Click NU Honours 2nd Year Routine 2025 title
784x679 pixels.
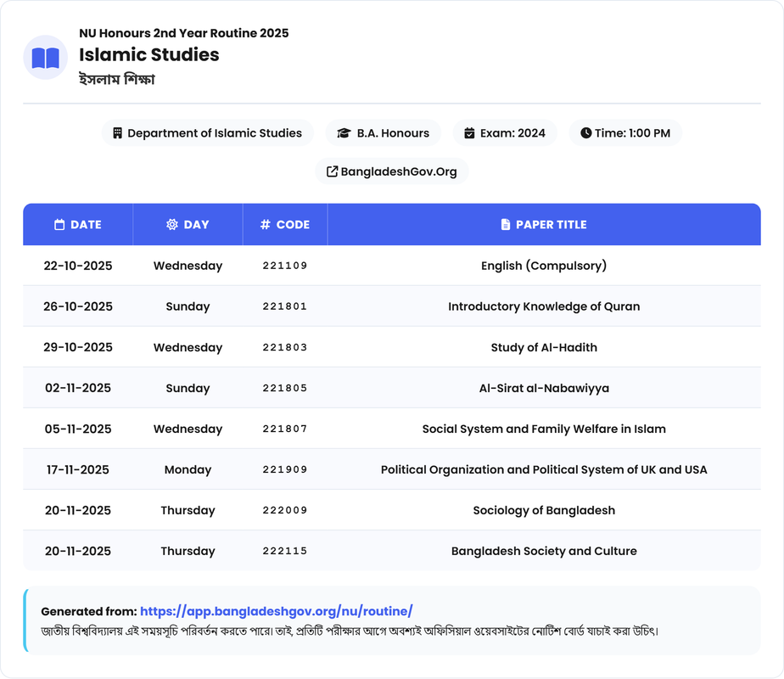184,33
